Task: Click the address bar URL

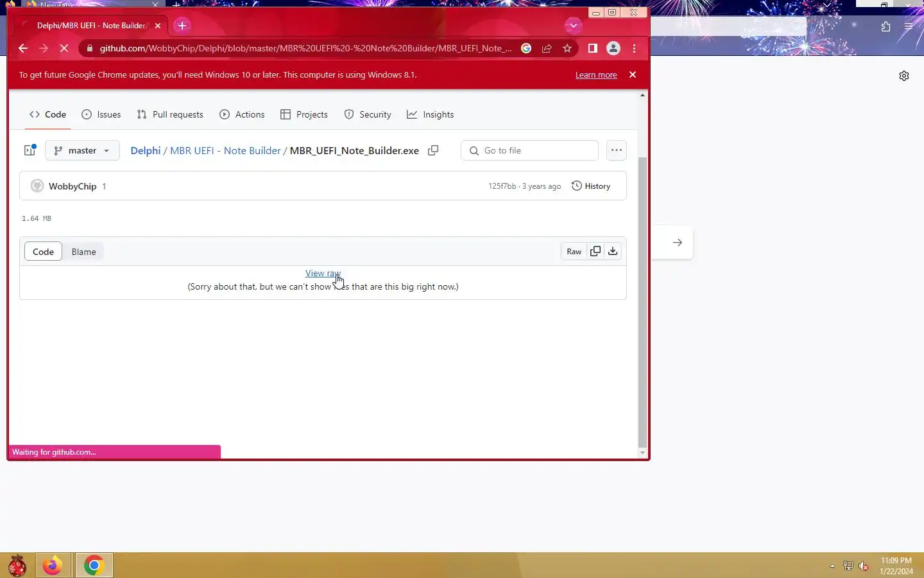Action: click(305, 48)
